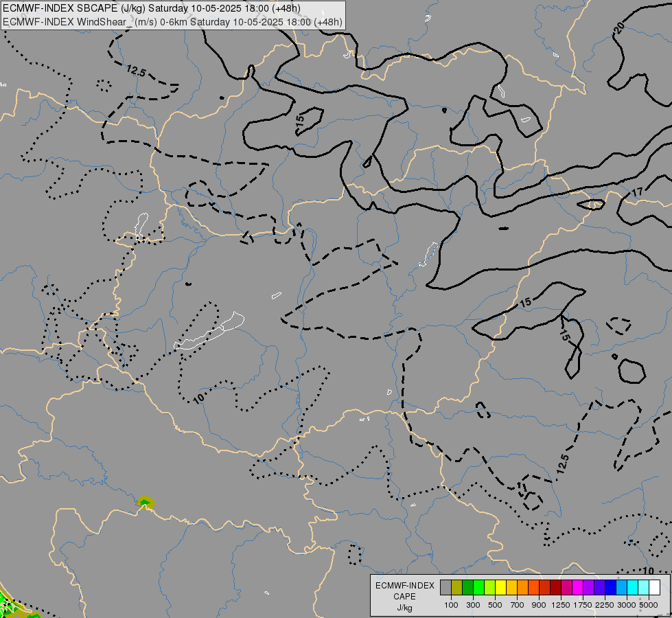This screenshot has height=618, width=672.
Task: Click the 17 wind shear contour label
Action: coord(638,192)
